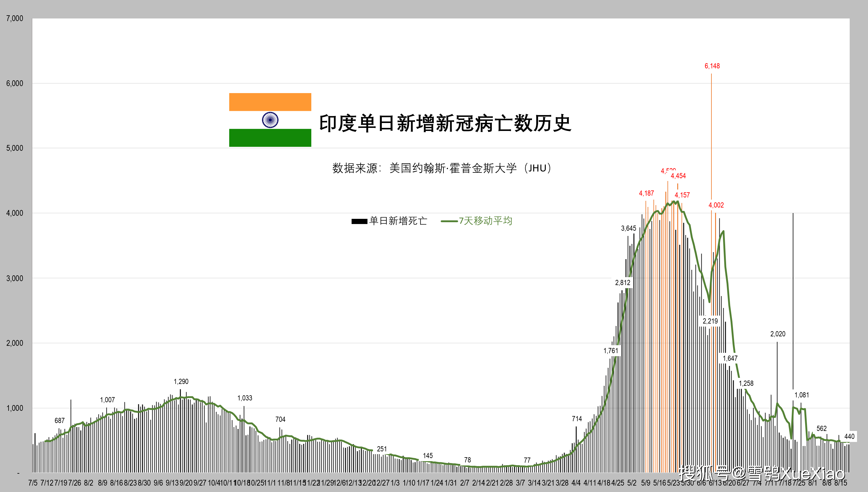This screenshot has width=868, height=492.
Task: Click the x-axis date 2/7
Action: pos(465,483)
